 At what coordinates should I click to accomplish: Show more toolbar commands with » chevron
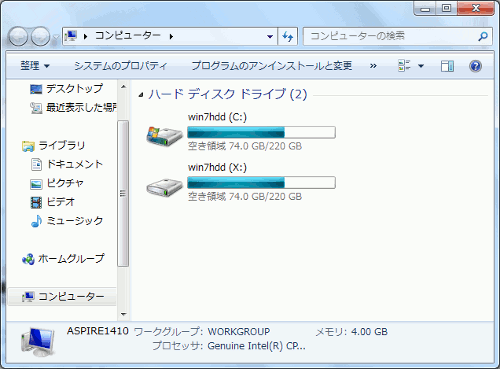point(373,66)
